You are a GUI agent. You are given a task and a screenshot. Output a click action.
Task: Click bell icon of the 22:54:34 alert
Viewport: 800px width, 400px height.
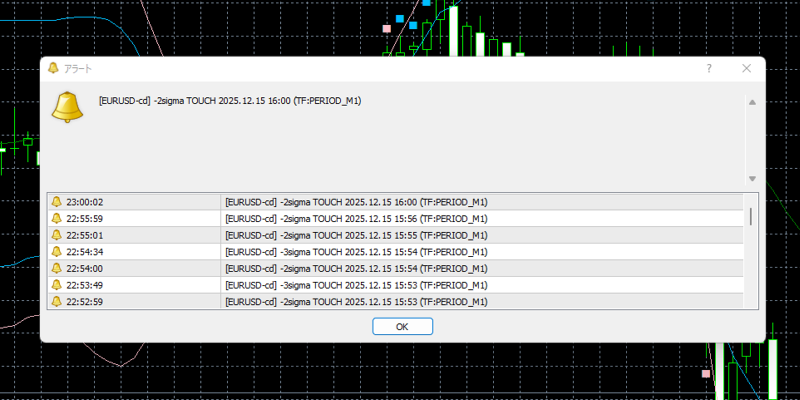[57, 251]
